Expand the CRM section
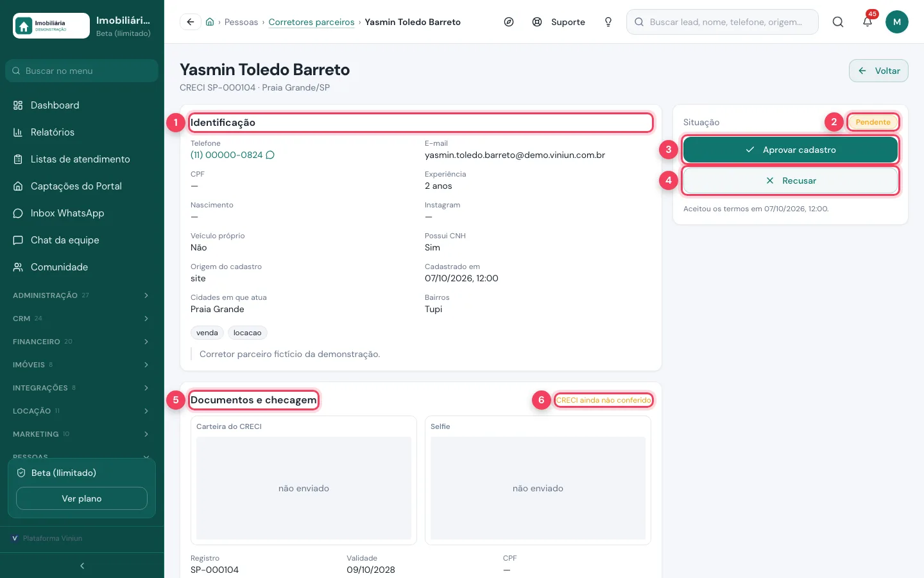Screen dimensions: 924x578 (x=81, y=319)
